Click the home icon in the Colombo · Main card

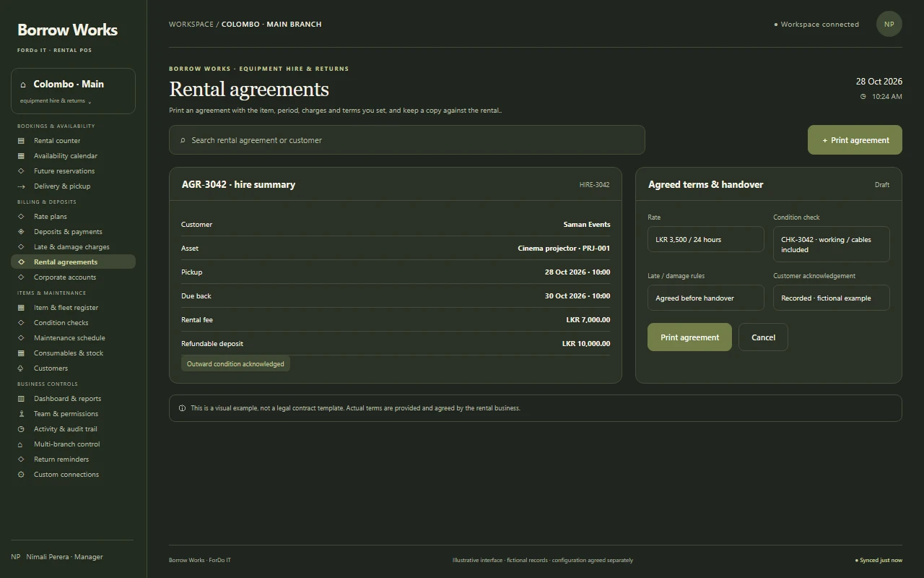pyautogui.click(x=23, y=85)
